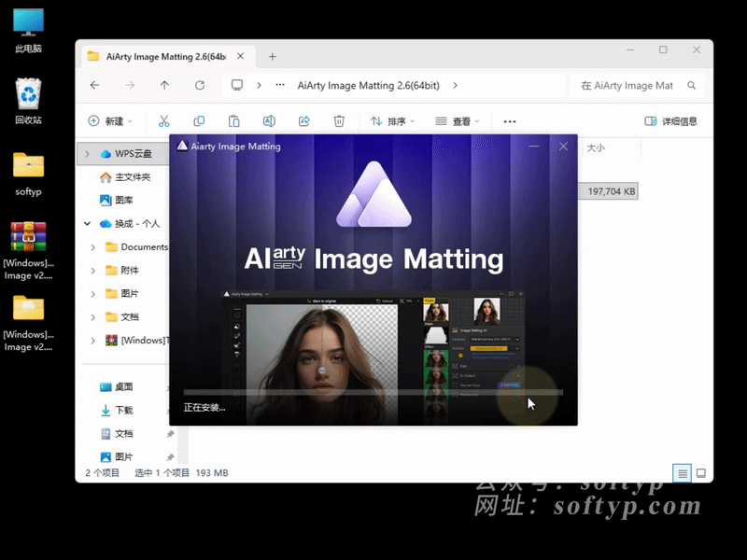Click the search box in Explorer
Screen dimensions: 747x560
pyautogui.click(x=637, y=86)
